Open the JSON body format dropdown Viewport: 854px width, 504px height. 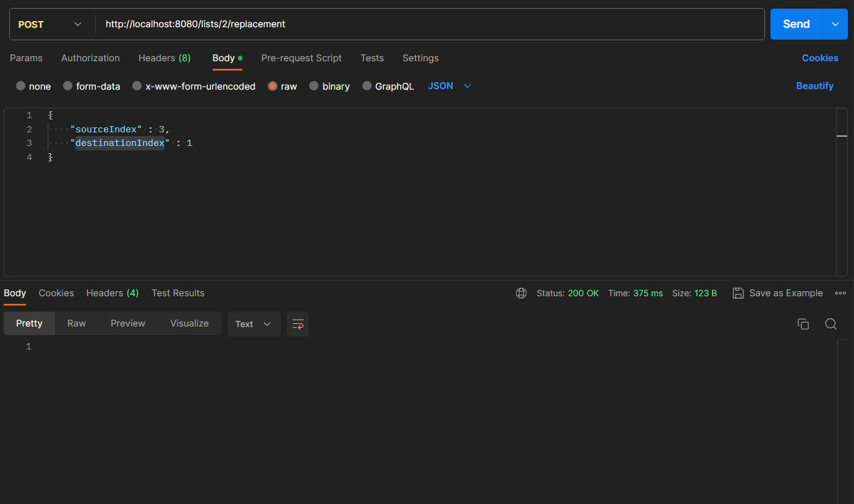point(450,86)
